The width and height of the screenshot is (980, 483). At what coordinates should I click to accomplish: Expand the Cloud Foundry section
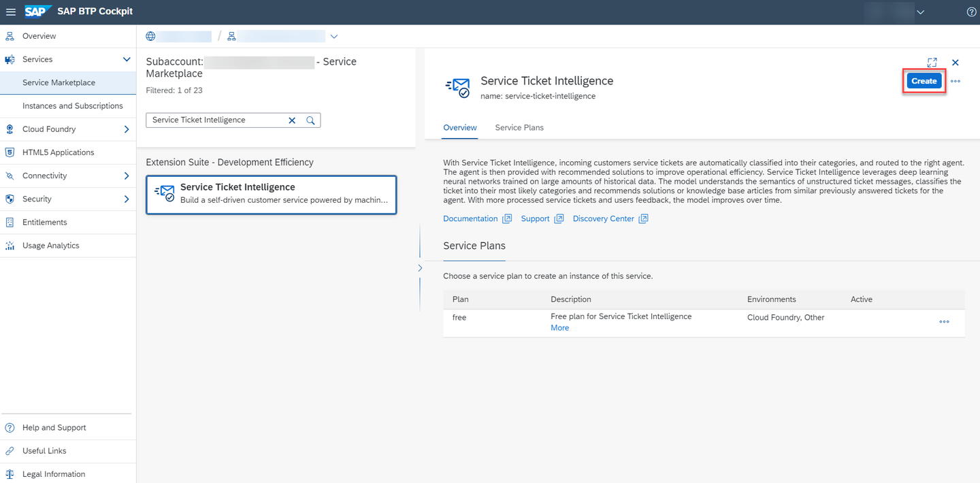[127, 129]
